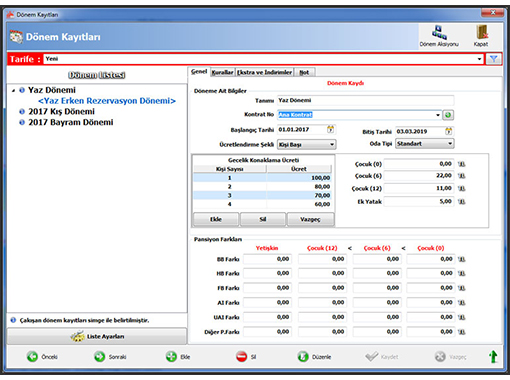Viewport: 510px width, 380px height.
Task: Switch to the Genel tab
Action: [199, 72]
